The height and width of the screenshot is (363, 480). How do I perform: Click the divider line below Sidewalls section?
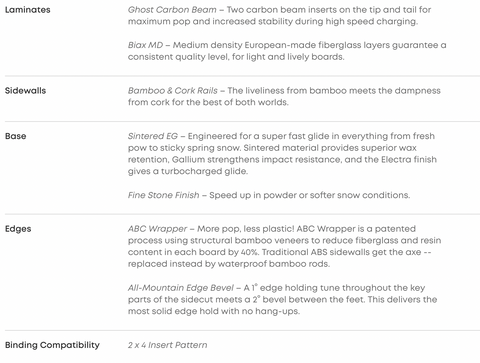pyautogui.click(x=242, y=122)
